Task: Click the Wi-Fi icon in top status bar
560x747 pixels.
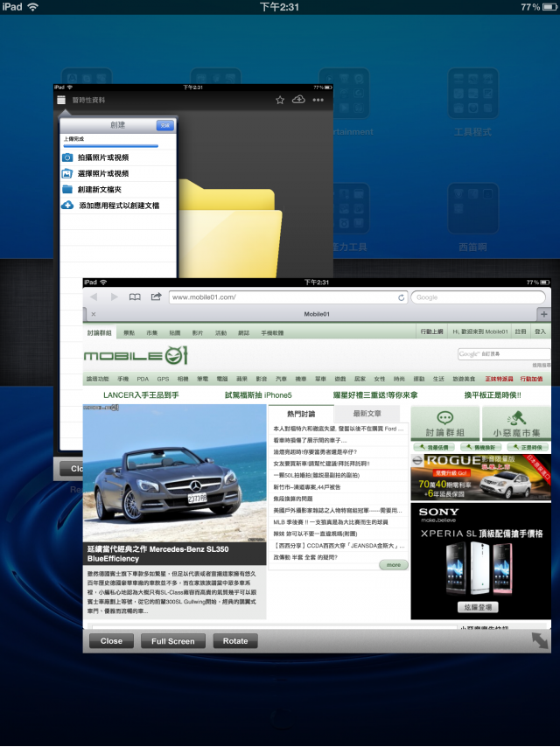Action: click(32, 7)
